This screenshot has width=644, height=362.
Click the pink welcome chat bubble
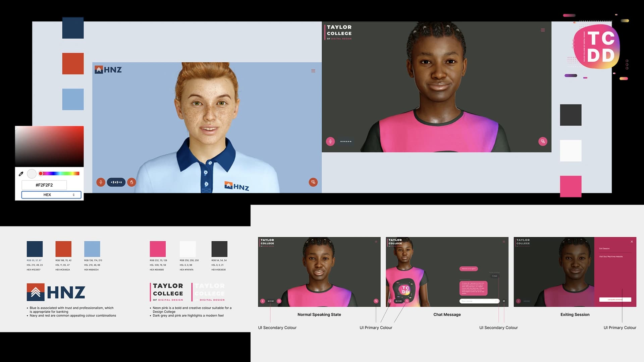(x=469, y=269)
